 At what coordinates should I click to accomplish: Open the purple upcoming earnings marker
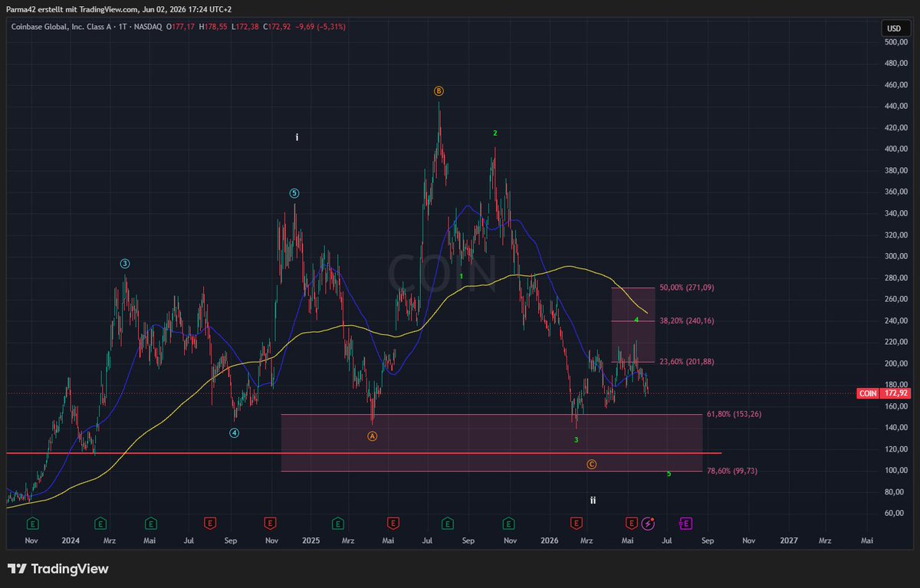tap(686, 523)
